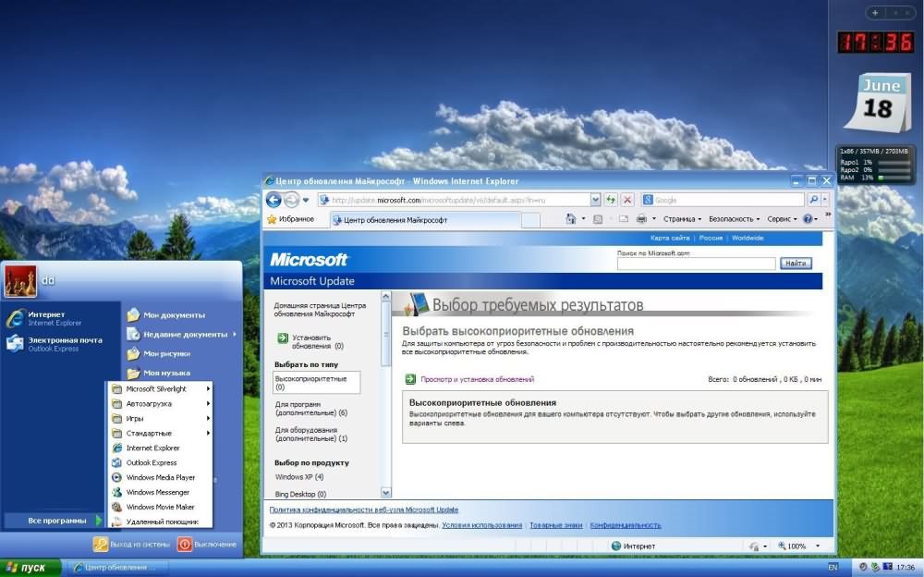Select the Центр обновления Майкрософт browser tab
Viewport: 924px width, 577px height.
pyautogui.click(x=395, y=220)
